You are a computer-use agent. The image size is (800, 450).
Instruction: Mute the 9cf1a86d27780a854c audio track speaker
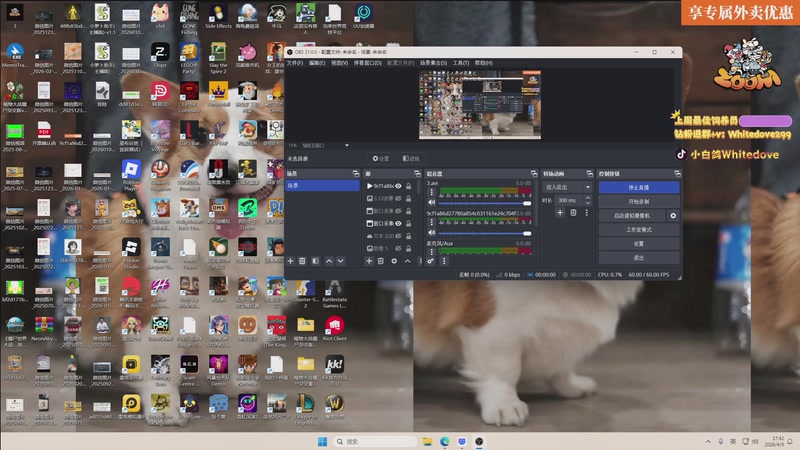pos(432,233)
